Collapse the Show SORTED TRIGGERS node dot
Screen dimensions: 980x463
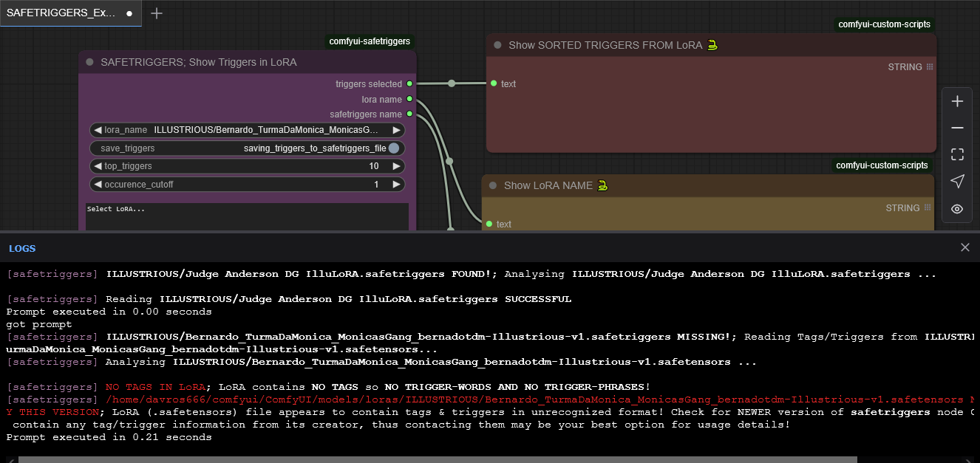click(x=497, y=45)
